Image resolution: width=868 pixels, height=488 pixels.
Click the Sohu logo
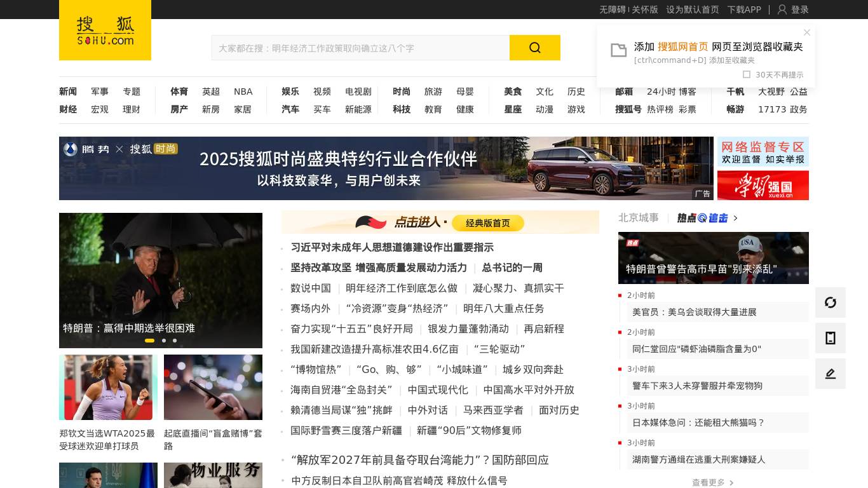point(105,30)
